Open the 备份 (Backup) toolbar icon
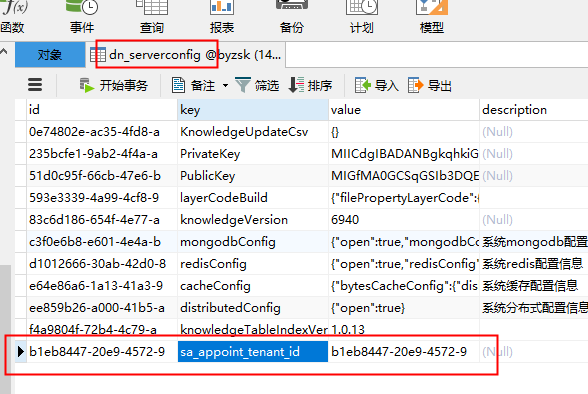 pos(292,16)
